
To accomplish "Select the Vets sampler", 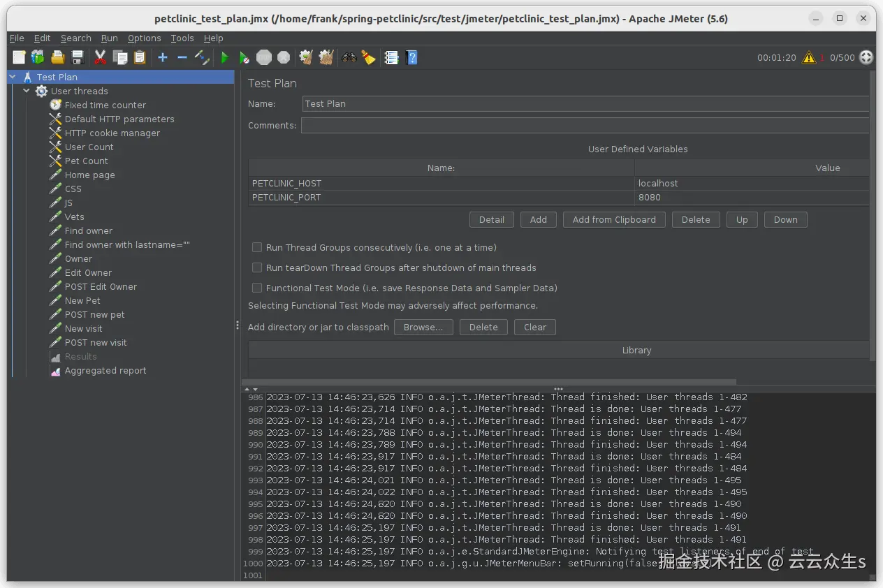I will [x=74, y=216].
